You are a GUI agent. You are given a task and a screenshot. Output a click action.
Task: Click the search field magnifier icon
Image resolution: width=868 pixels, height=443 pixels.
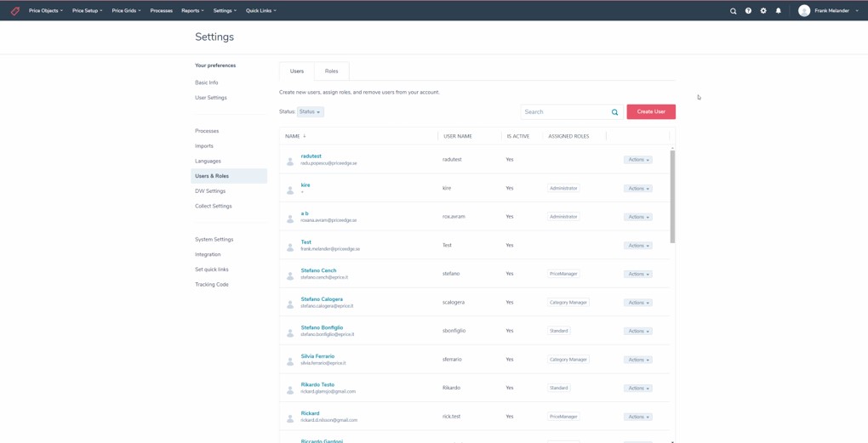coord(614,111)
